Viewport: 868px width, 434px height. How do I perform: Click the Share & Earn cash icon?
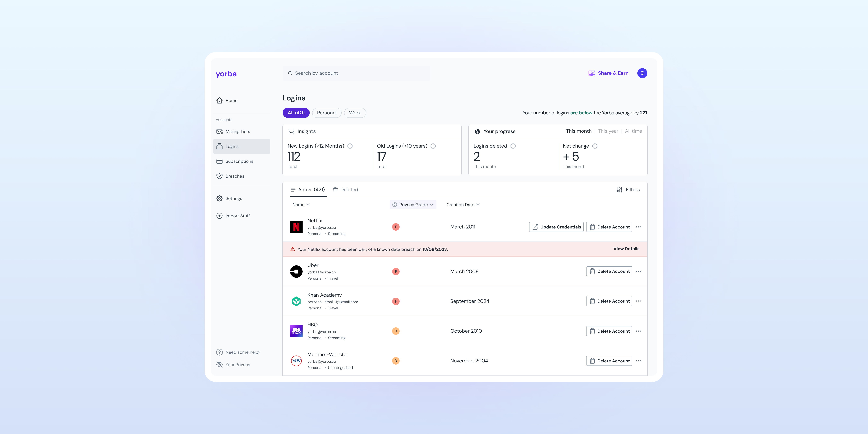pyautogui.click(x=591, y=73)
